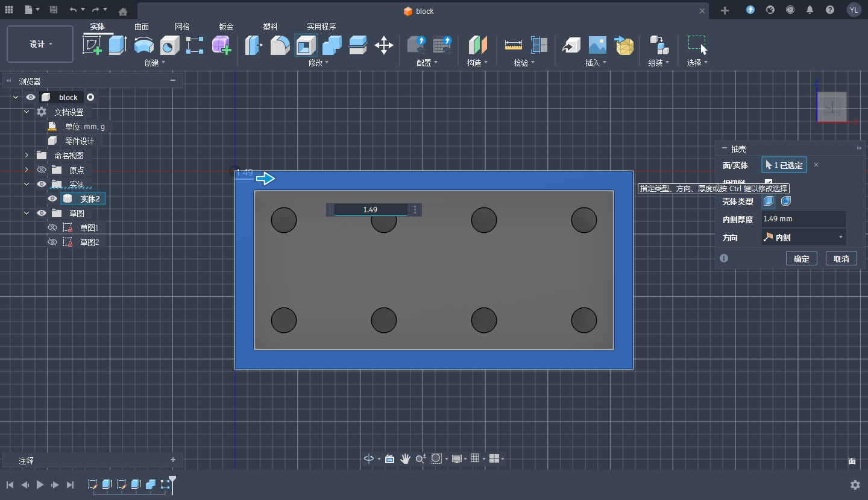Screen dimensions: 868x500
Task: Select the Hole tool
Action: 169,45
